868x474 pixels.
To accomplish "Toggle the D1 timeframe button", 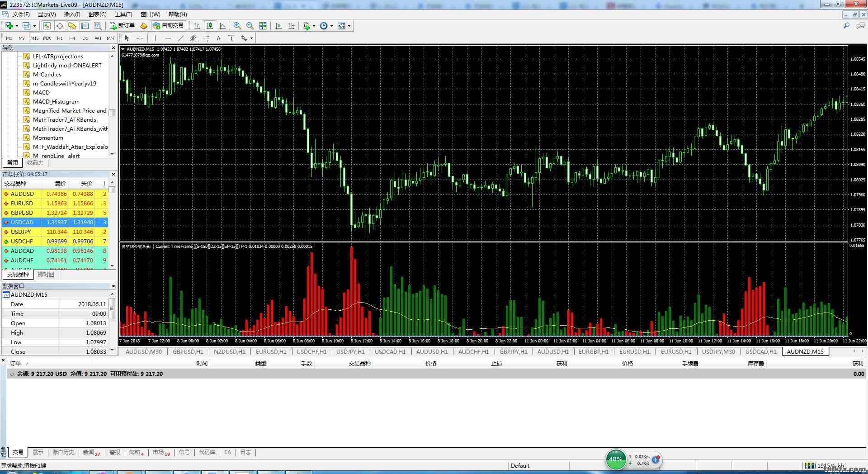I will (x=85, y=38).
